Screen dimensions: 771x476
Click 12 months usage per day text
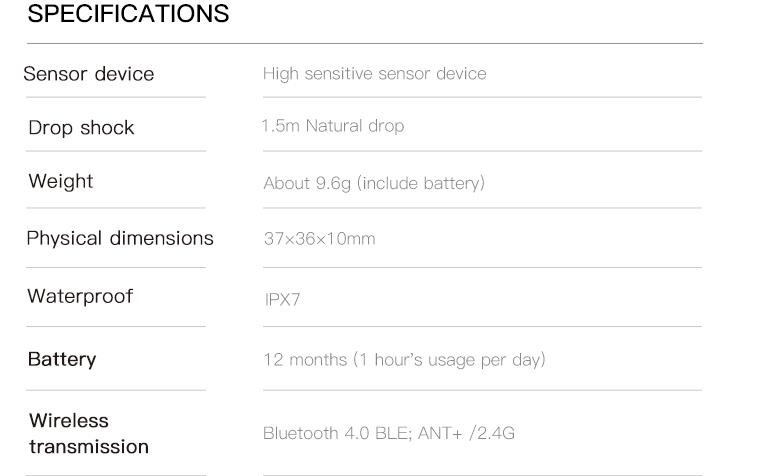coord(405,360)
